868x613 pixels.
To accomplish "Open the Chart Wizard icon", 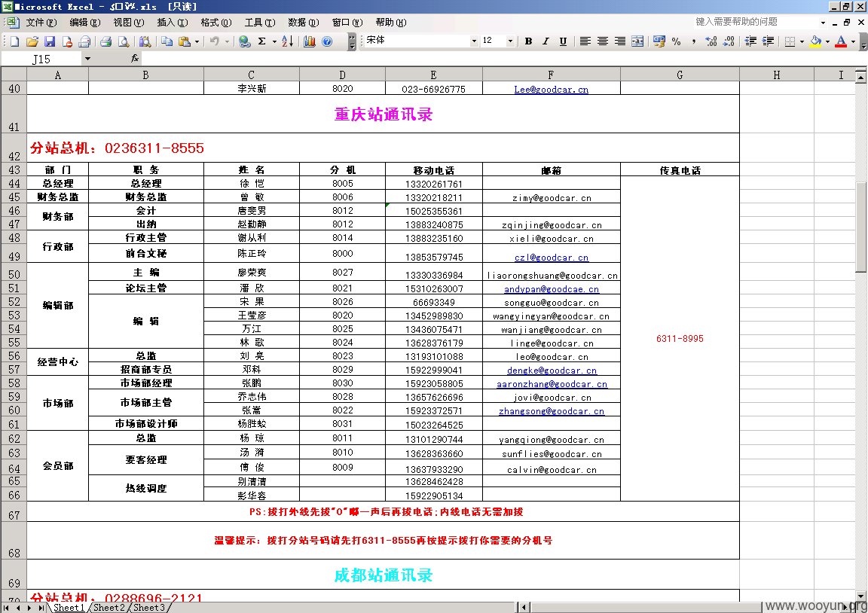I will coord(310,41).
